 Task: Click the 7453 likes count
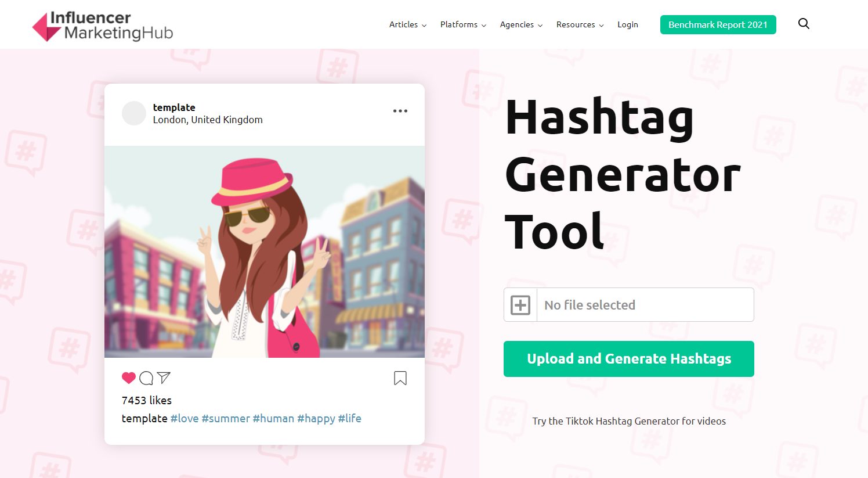tap(147, 400)
